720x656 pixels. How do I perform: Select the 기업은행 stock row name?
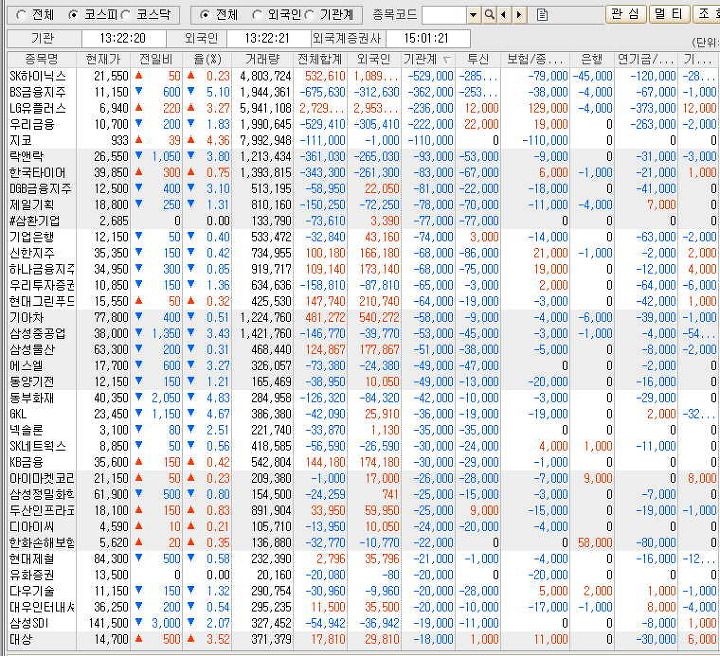click(x=32, y=237)
